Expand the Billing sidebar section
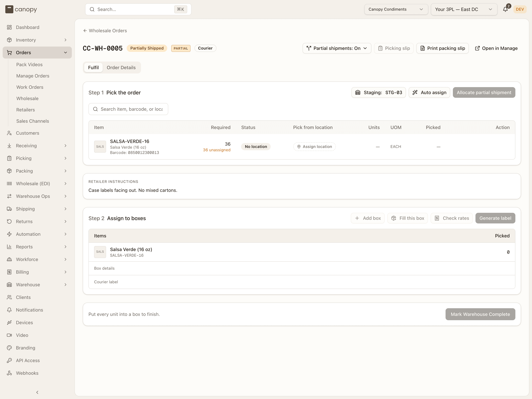This screenshot has width=532, height=399. [37, 272]
